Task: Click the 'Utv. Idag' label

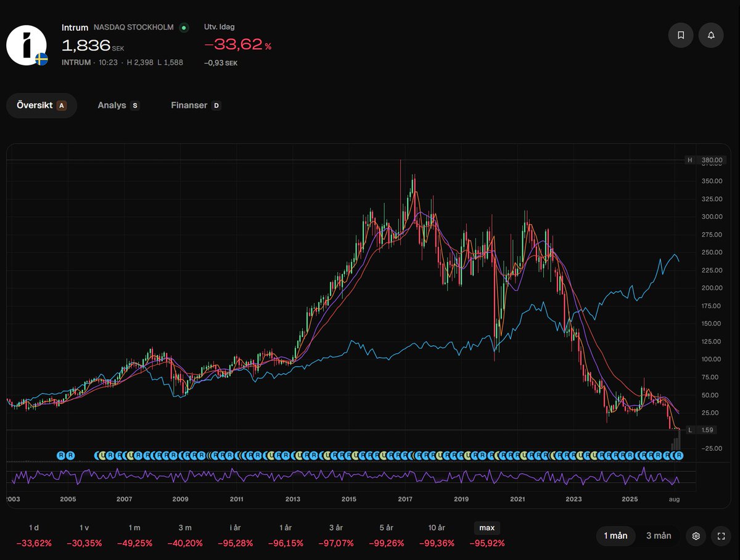Action: (x=220, y=27)
